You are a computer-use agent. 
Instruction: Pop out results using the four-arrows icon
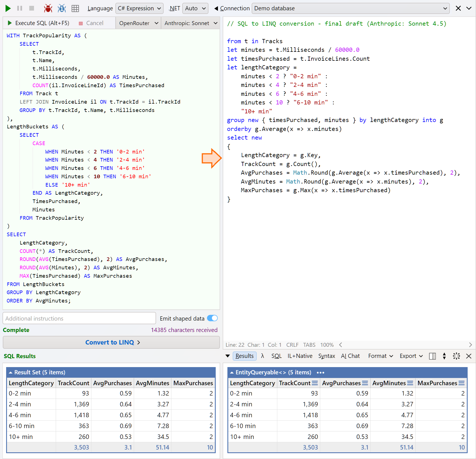click(456, 356)
